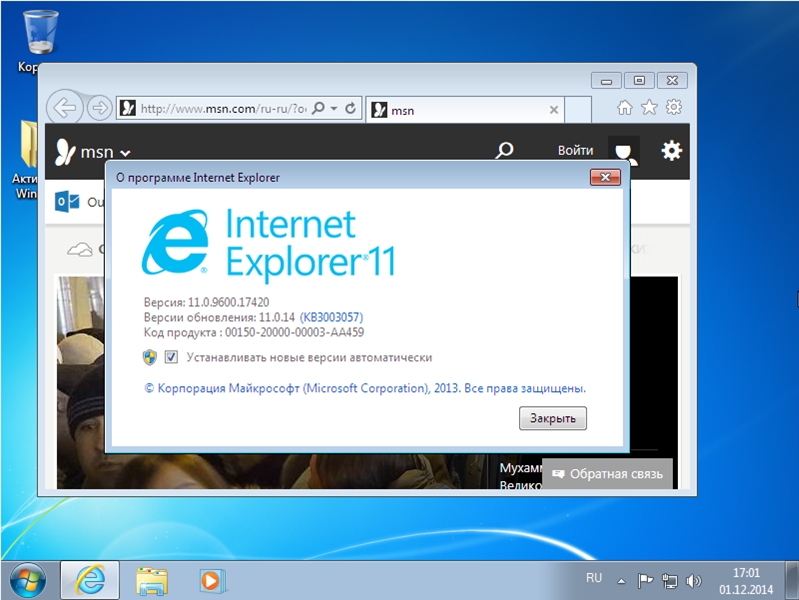Screen dimensions: 799x600
Task: Click the IE Forward arrow button
Action: tap(99, 108)
